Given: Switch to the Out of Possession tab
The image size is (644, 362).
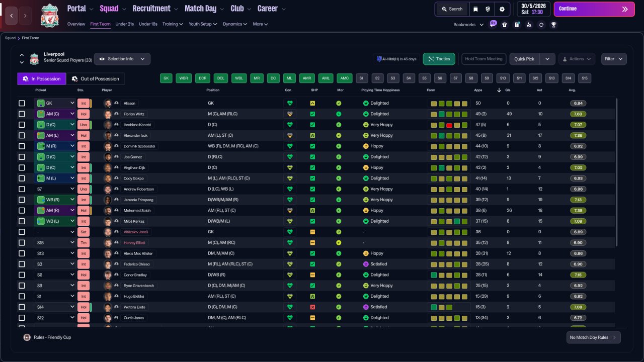Looking at the screenshot, I should (x=96, y=79).
